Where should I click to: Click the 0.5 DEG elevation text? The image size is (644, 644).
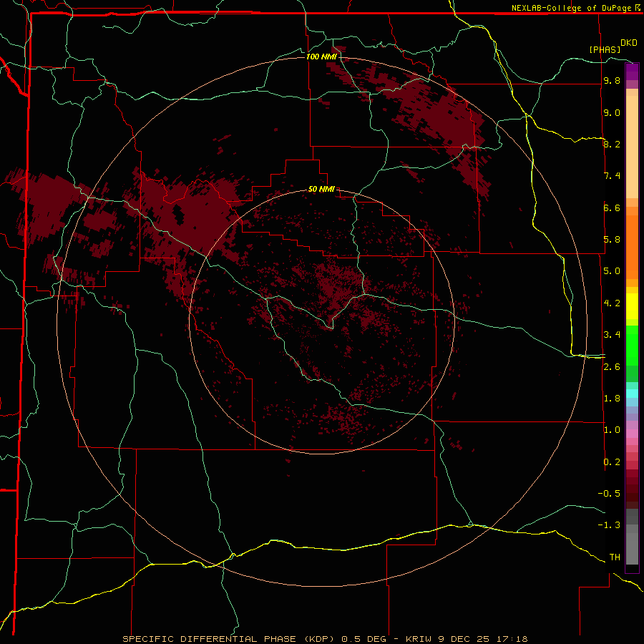coord(364,639)
